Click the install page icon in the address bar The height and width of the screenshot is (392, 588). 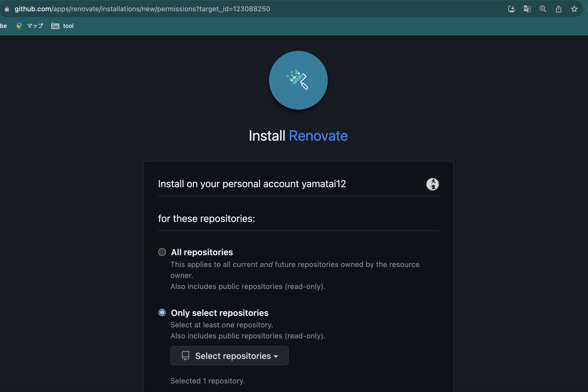511,9
